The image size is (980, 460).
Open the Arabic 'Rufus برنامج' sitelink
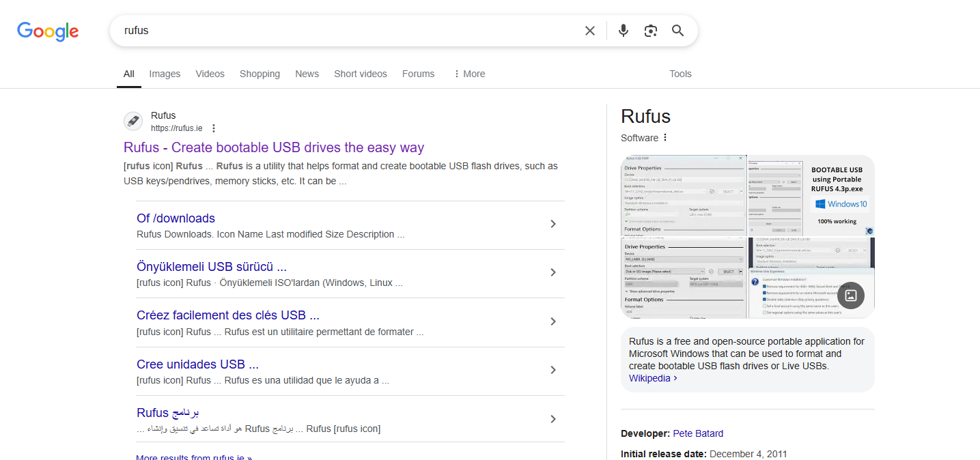click(168, 413)
